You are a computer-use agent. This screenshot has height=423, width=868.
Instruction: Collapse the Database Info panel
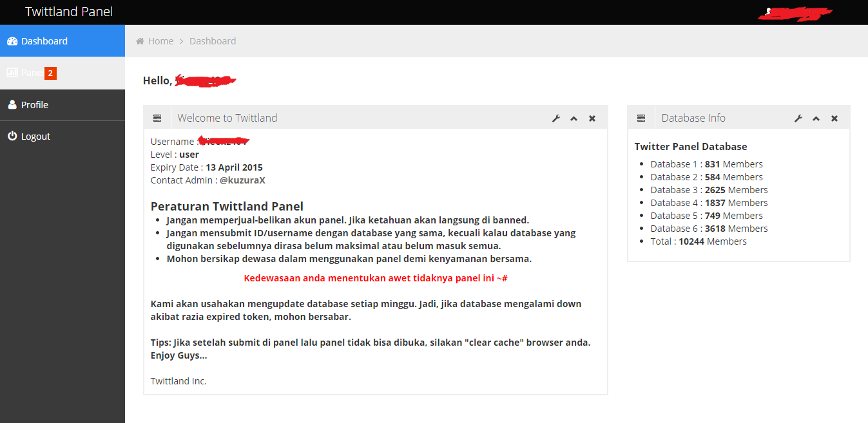[816, 118]
